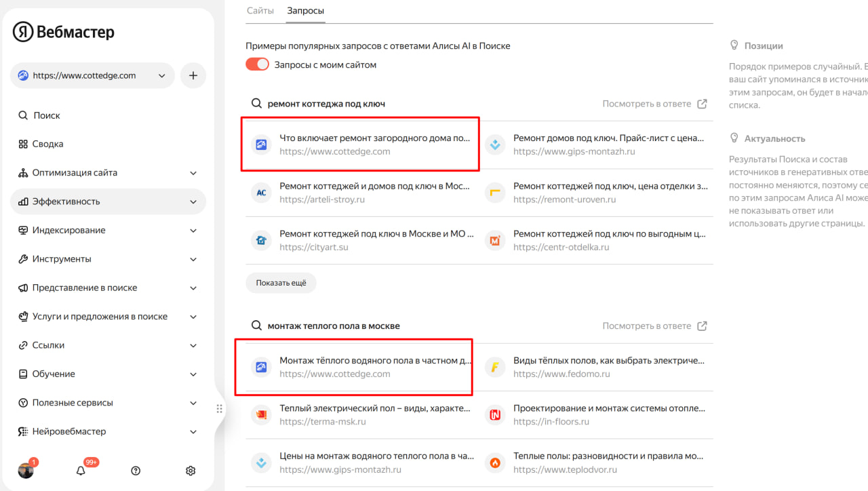Screen dimensions: 868x491
Task: Click the terma-msk.ru site favicon
Action: tap(261, 415)
